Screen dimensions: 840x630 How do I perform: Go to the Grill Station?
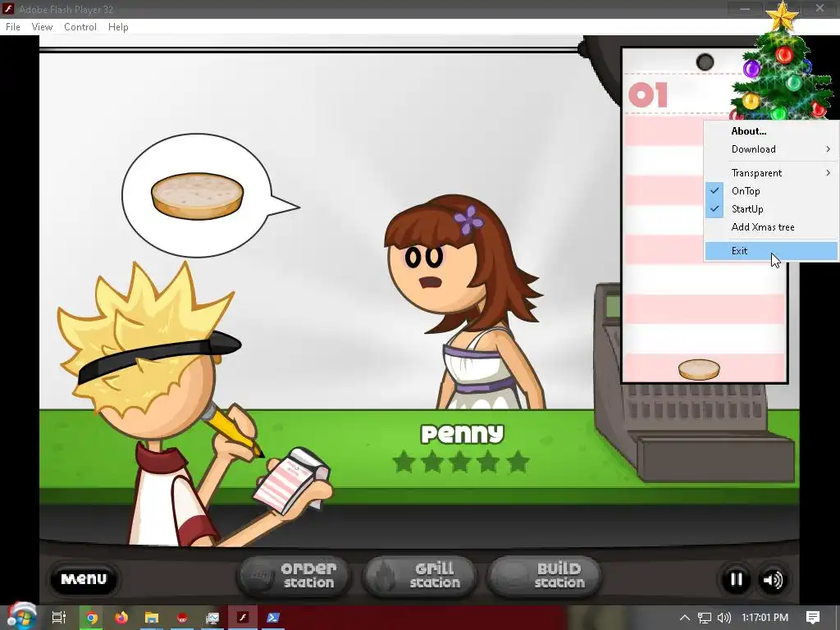(x=419, y=576)
